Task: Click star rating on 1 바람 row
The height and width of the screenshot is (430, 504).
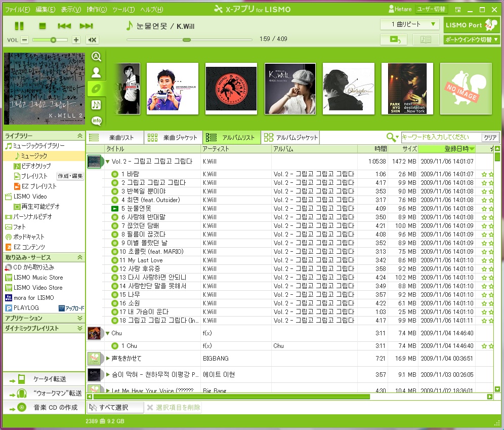Action: pos(488,174)
